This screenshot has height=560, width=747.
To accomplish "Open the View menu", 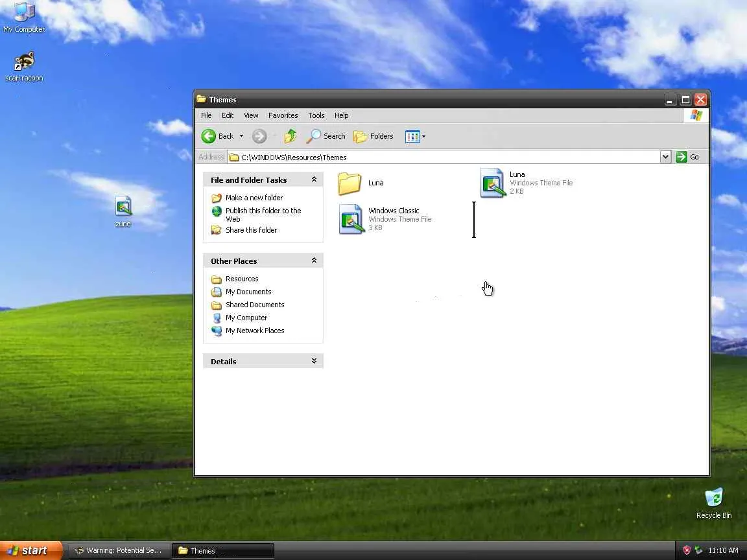I will [x=251, y=115].
